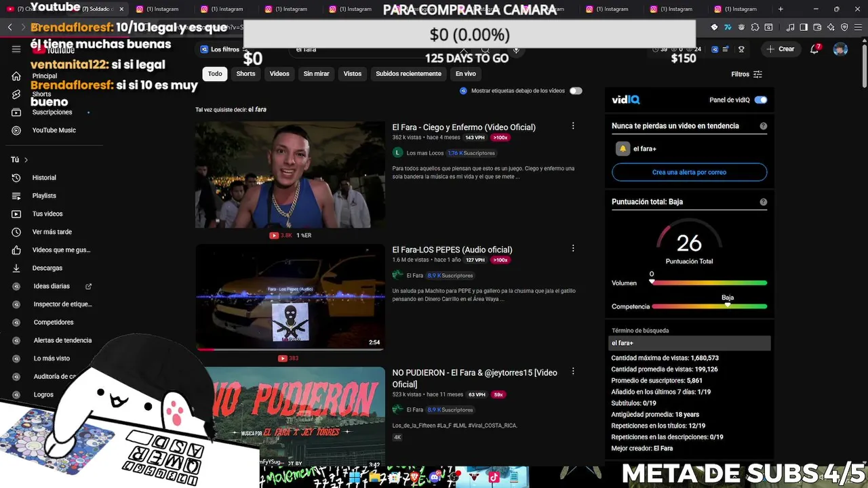Open the Crear menu
The width and height of the screenshot is (868, 488).
pyautogui.click(x=781, y=49)
